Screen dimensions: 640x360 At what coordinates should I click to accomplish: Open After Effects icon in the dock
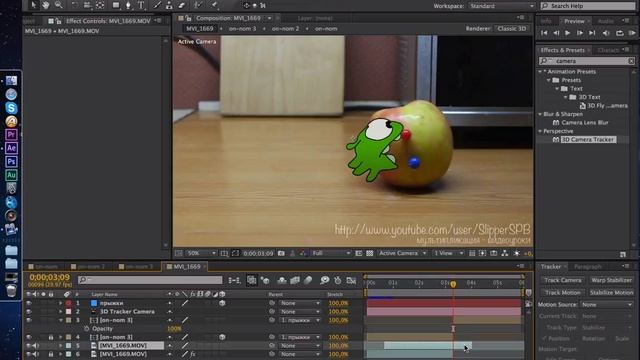pyautogui.click(x=11, y=148)
